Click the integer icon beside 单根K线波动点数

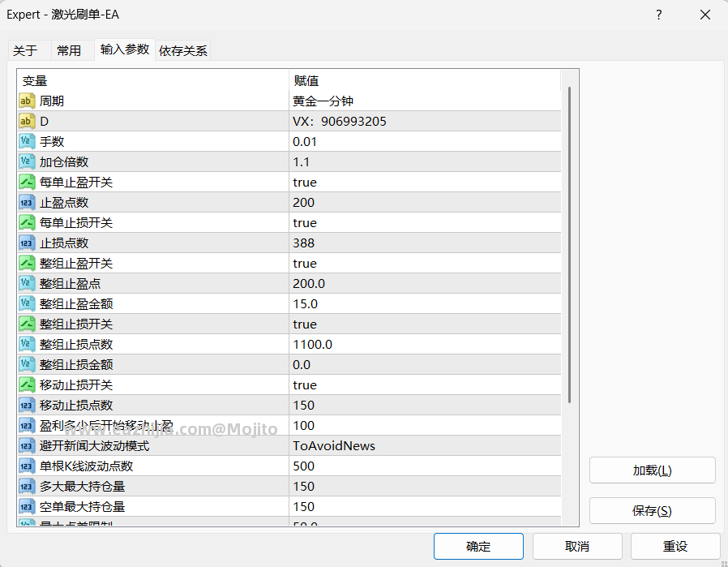tap(27, 466)
